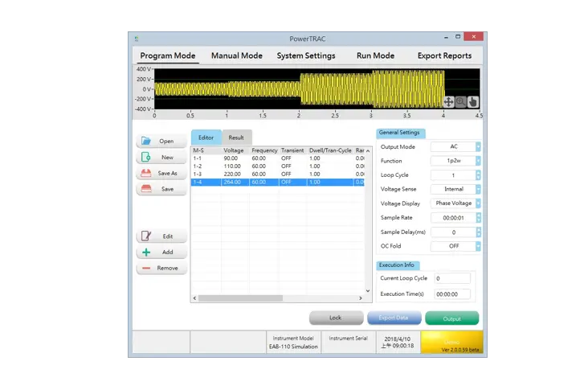Click the table scroll right arrow
This screenshot has height=386, width=588.
361,298
